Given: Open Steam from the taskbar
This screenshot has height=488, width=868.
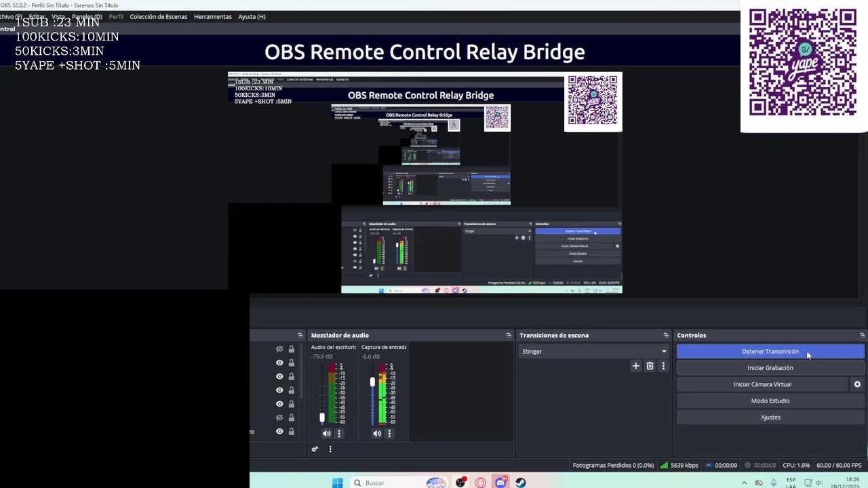Looking at the screenshot, I should point(521,483).
